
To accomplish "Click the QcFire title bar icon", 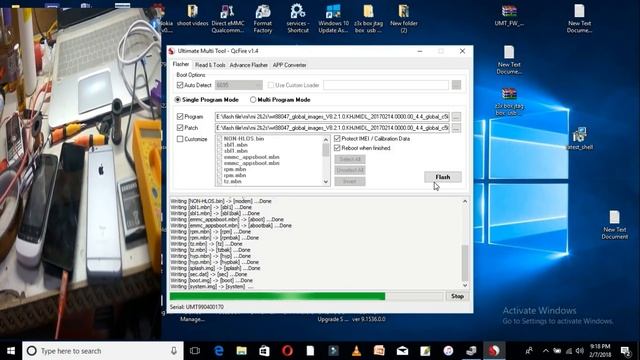I will pos(171,51).
